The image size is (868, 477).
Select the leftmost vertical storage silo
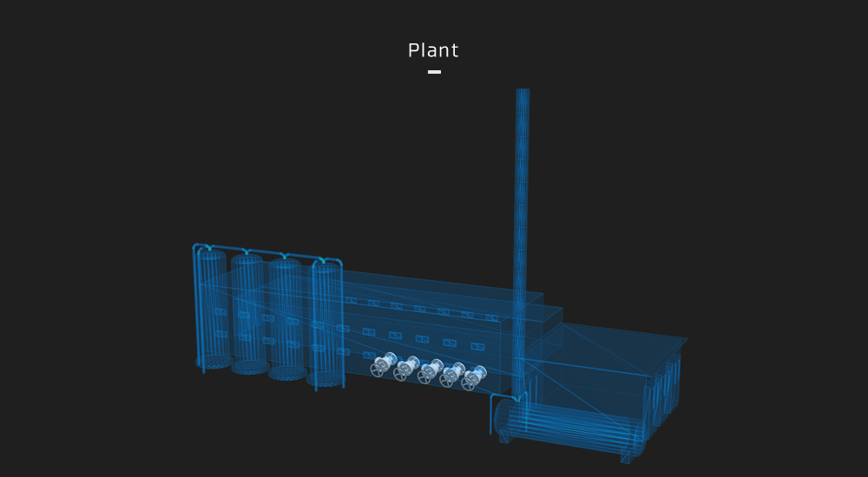(213, 309)
